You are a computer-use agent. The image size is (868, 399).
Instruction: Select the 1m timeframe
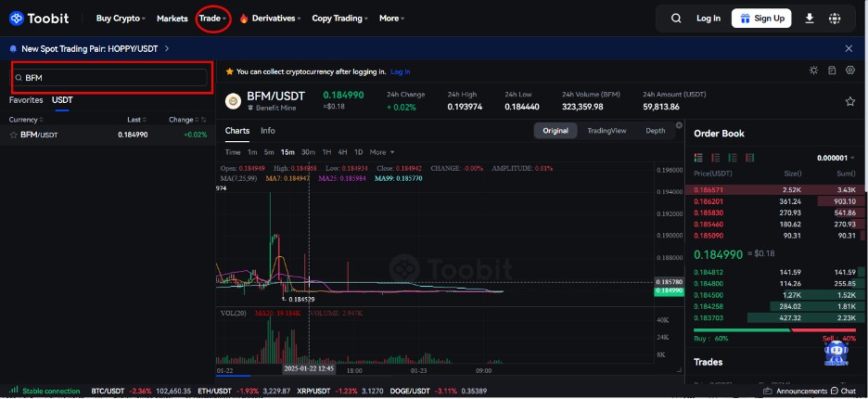coord(252,152)
